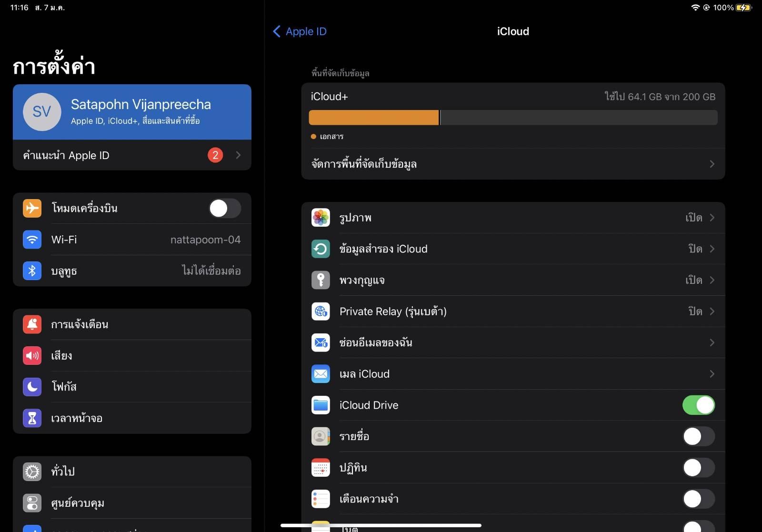Tap the Control Center icon
762x532 pixels.
32,503
